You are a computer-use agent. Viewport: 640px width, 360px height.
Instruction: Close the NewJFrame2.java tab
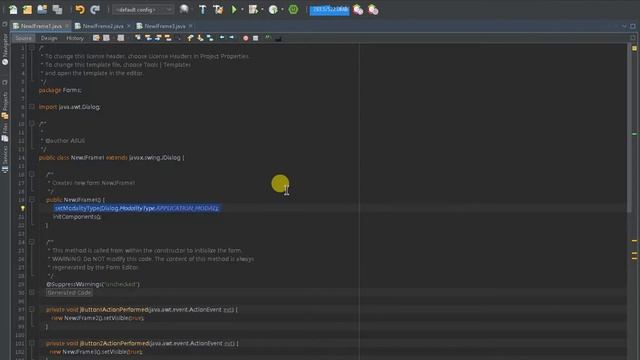(129, 26)
